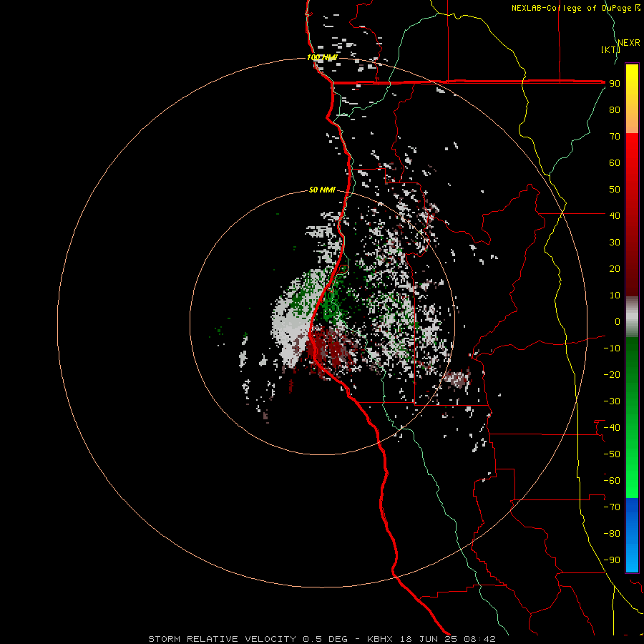
Task: Click the -90 value on velocity scale
Action: click(x=612, y=560)
